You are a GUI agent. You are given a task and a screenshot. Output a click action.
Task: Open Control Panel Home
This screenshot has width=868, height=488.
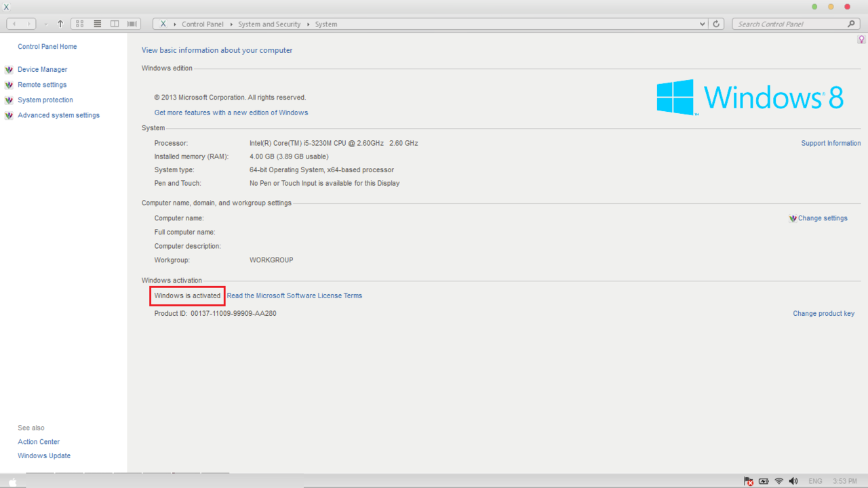pos(47,47)
